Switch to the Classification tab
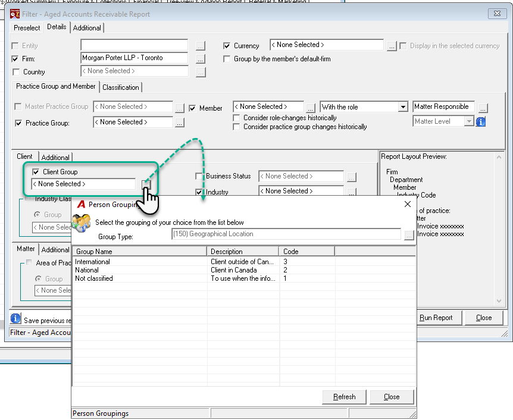This screenshot has width=513, height=420. [121, 87]
